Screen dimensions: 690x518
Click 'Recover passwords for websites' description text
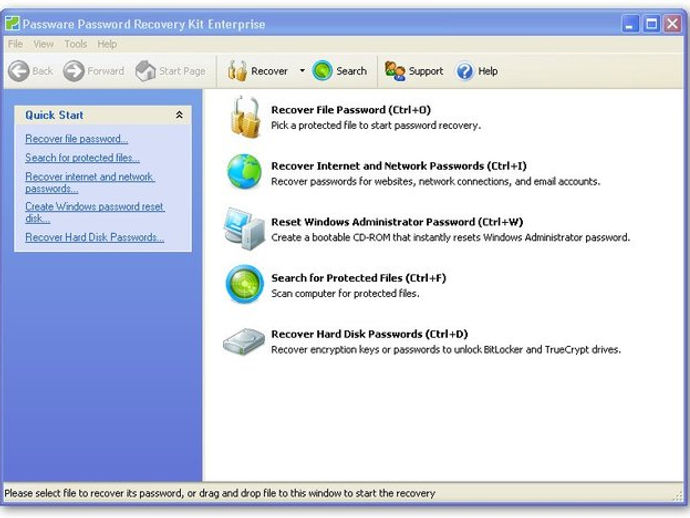(435, 181)
